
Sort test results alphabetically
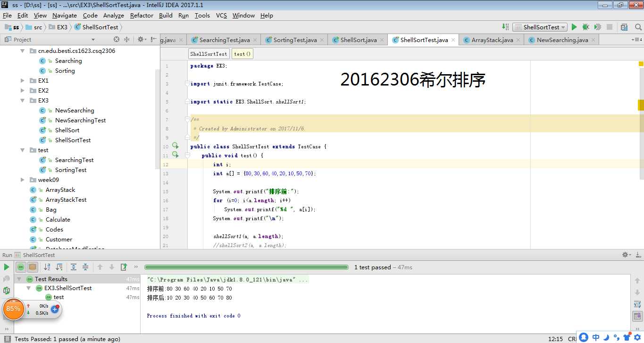tap(47, 267)
